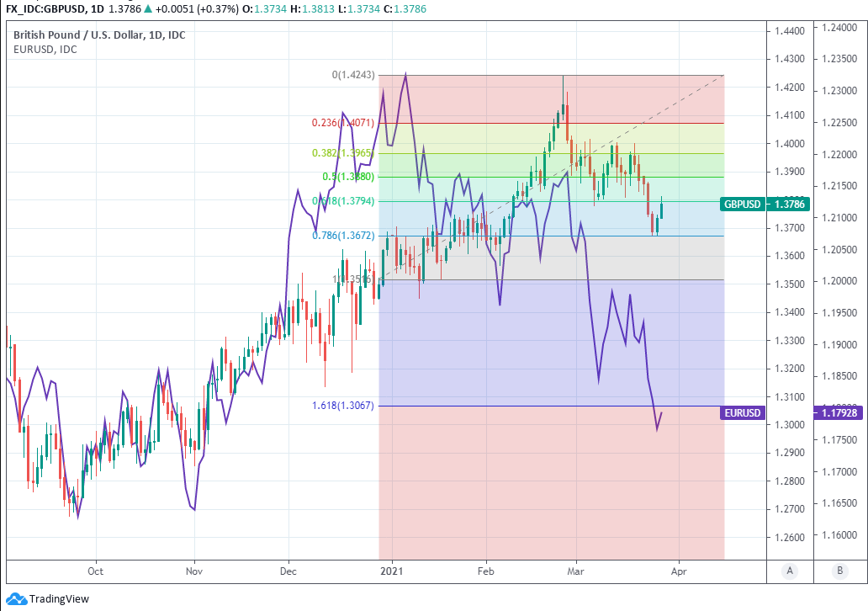The width and height of the screenshot is (868, 611).
Task: Select the 0.382 (1.3965) Fibonacci level label
Action: 343,153
